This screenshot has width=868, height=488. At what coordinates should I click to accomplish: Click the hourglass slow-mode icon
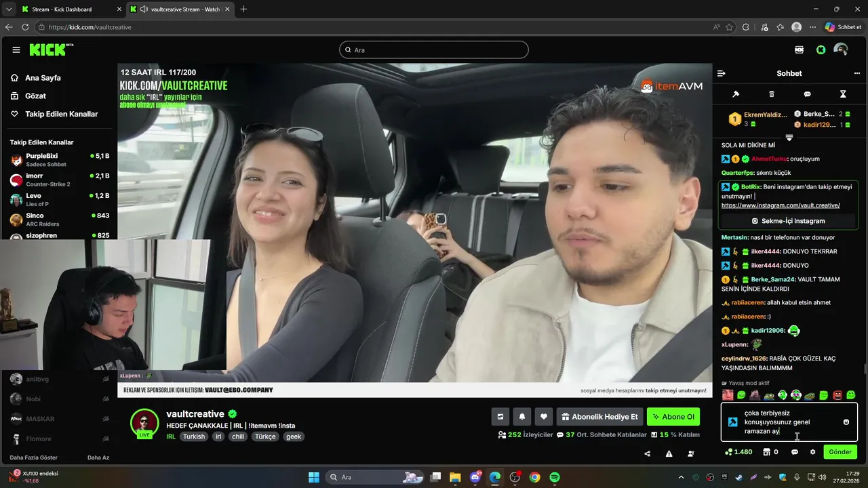pyautogui.click(x=843, y=94)
